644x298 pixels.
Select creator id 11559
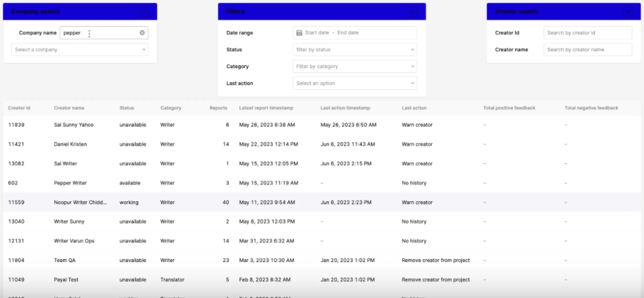click(x=16, y=202)
